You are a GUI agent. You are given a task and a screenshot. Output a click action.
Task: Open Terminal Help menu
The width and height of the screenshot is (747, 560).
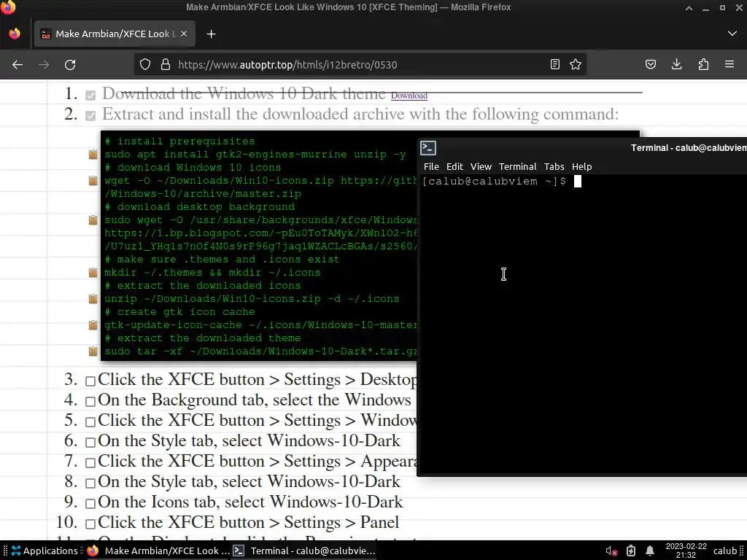pyautogui.click(x=581, y=167)
